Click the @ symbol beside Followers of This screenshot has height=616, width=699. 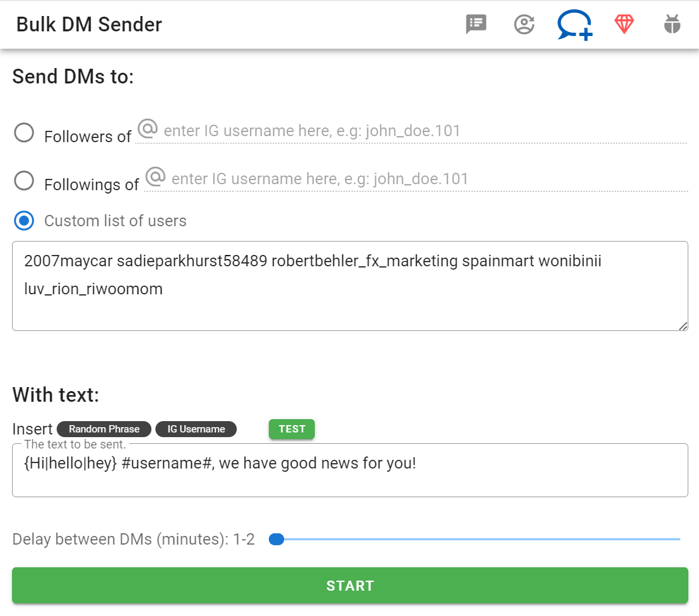pyautogui.click(x=147, y=129)
